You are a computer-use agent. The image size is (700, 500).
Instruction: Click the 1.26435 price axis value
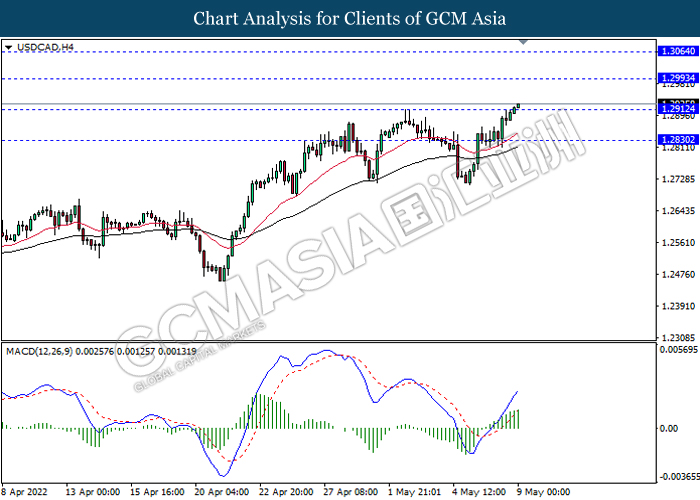pyautogui.click(x=678, y=211)
